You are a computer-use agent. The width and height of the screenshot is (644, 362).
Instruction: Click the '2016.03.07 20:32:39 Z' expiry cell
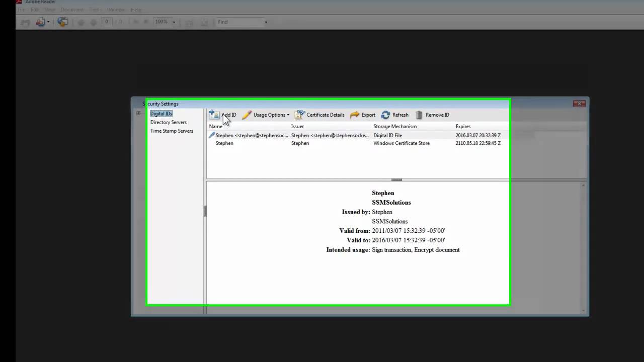(x=478, y=135)
